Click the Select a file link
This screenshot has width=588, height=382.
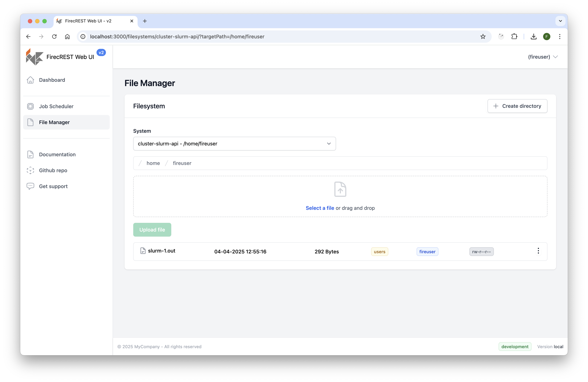click(320, 208)
